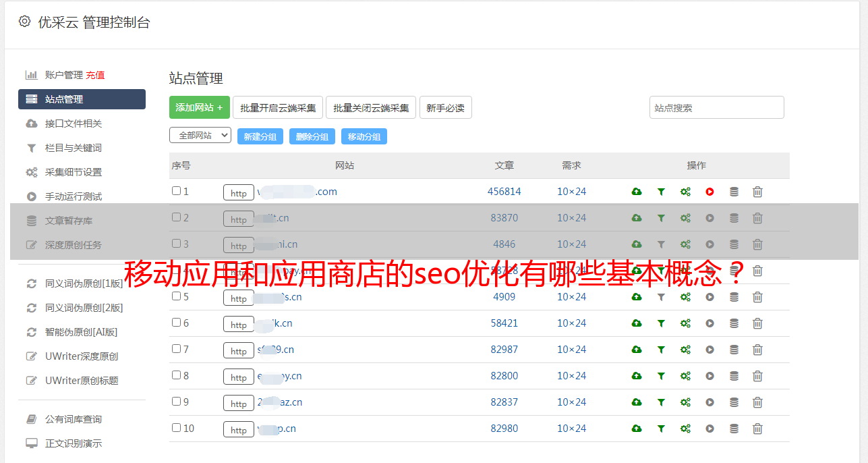
Task: Open the database icon in row 10
Action: click(734, 429)
